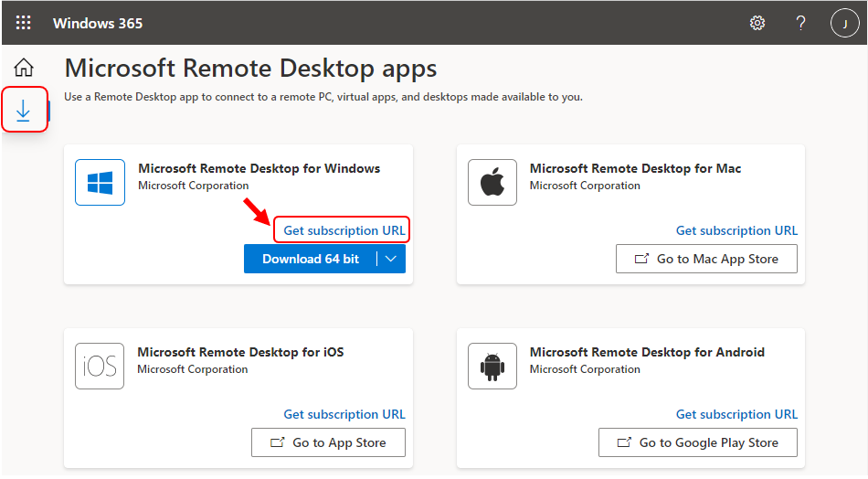868x479 pixels.
Task: Click Windows 365 title in header
Action: (x=98, y=23)
